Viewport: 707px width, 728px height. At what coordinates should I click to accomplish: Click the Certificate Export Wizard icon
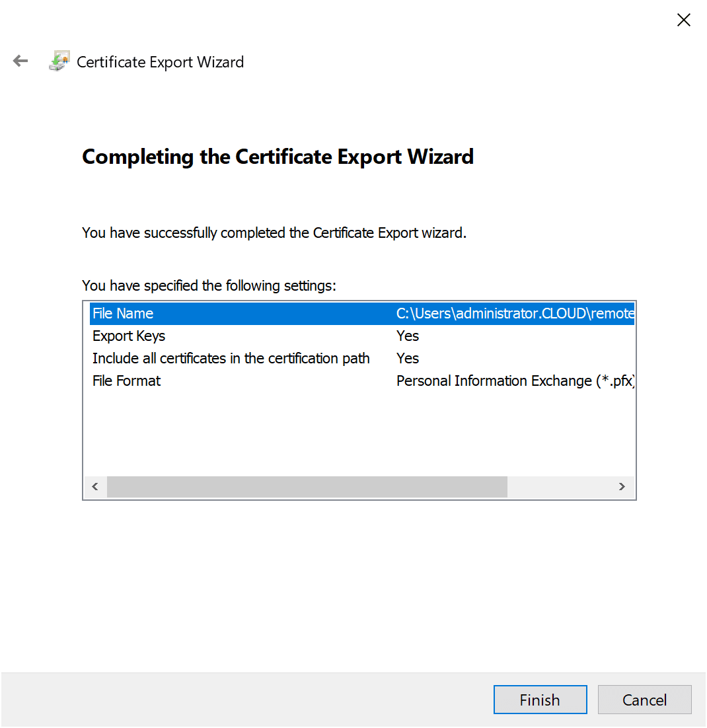point(58,61)
